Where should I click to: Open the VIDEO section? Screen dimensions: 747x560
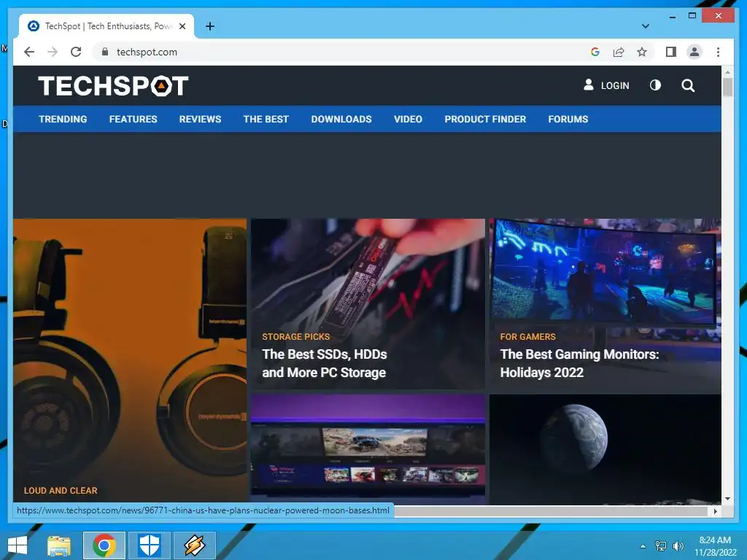[408, 119]
